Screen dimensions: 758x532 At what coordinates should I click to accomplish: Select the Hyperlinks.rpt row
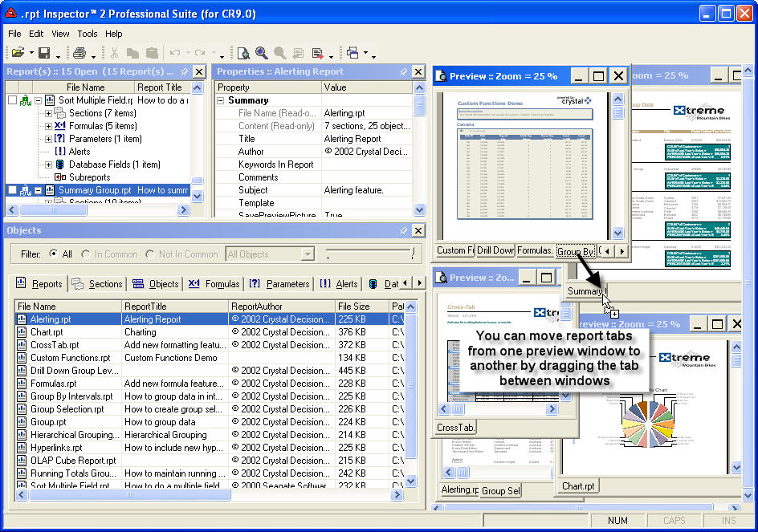[x=209, y=448]
